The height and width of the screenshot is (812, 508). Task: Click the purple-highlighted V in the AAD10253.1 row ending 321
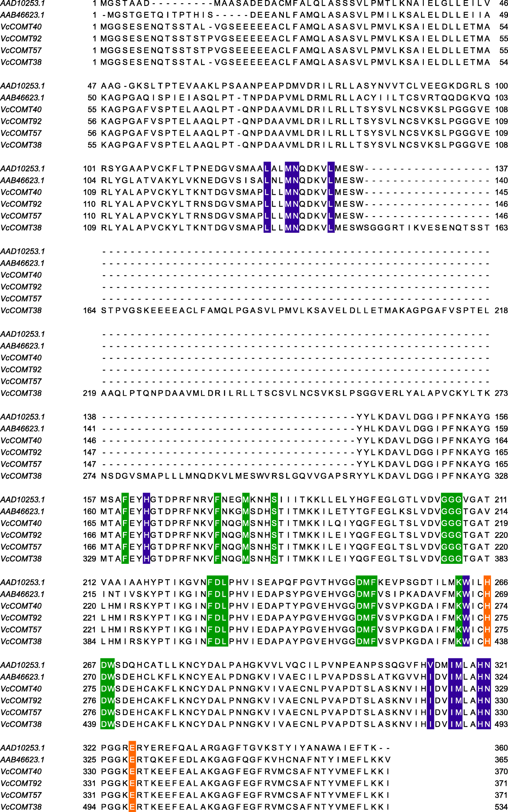click(x=430, y=665)
